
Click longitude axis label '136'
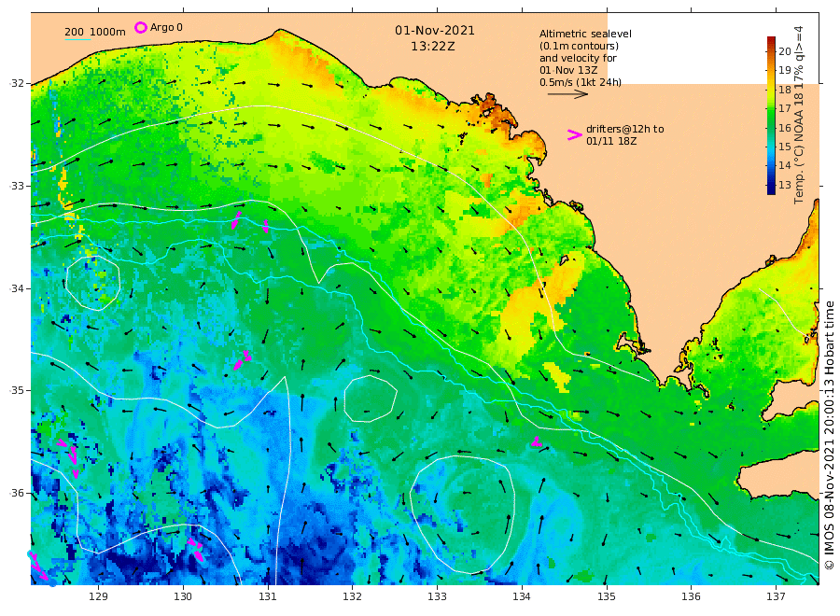tap(691, 596)
